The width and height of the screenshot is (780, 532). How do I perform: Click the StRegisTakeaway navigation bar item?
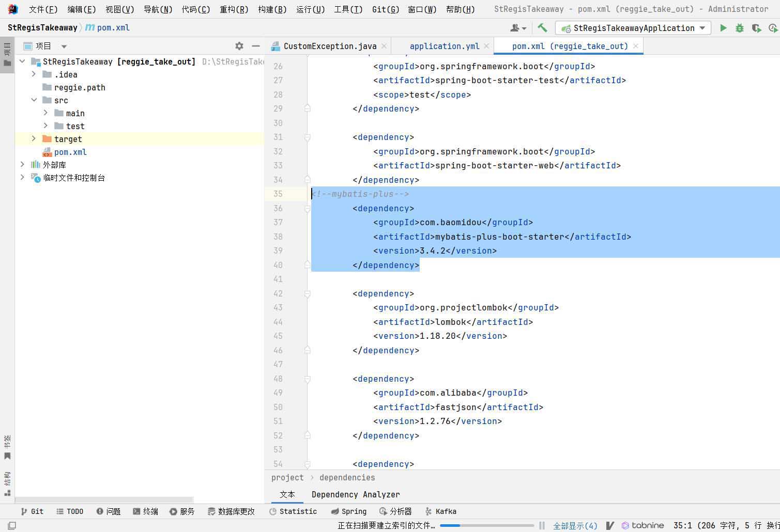click(42, 27)
